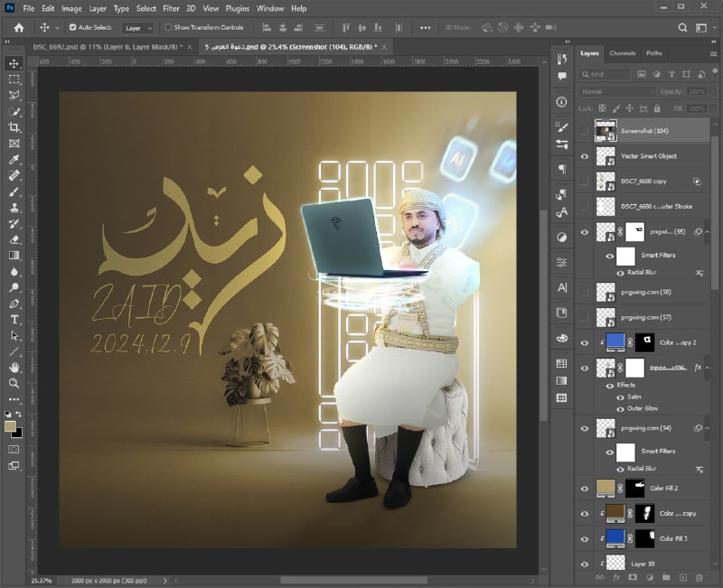Select the Path Selection tool
The width and height of the screenshot is (723, 588).
pyautogui.click(x=14, y=336)
